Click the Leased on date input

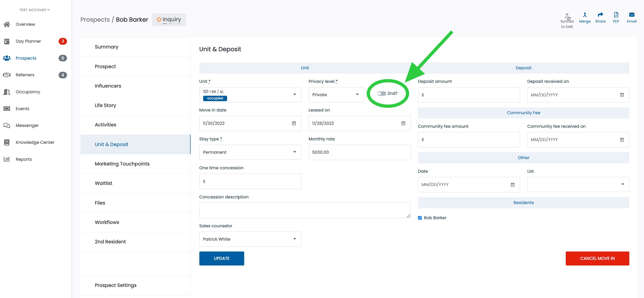pyautogui.click(x=359, y=123)
